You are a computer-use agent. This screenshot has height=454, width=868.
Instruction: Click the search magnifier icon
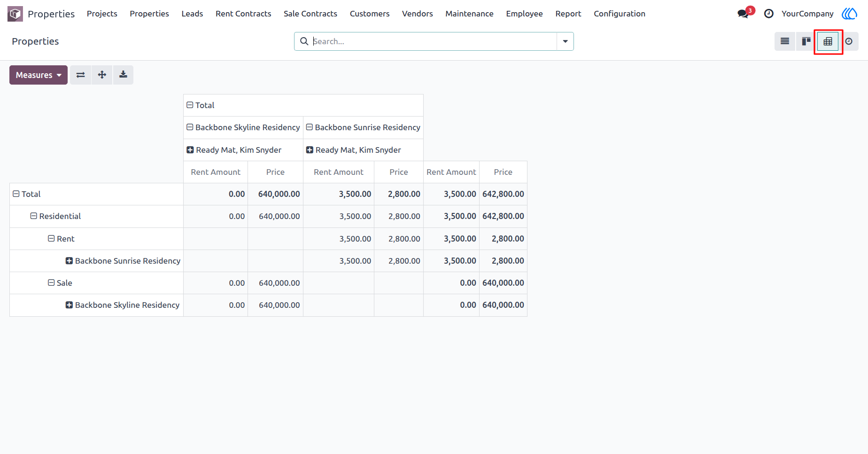pyautogui.click(x=304, y=41)
